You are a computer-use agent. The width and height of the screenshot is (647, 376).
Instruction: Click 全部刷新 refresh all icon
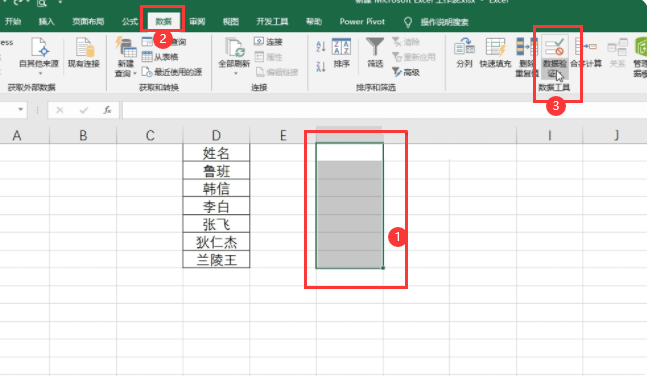pos(234,48)
